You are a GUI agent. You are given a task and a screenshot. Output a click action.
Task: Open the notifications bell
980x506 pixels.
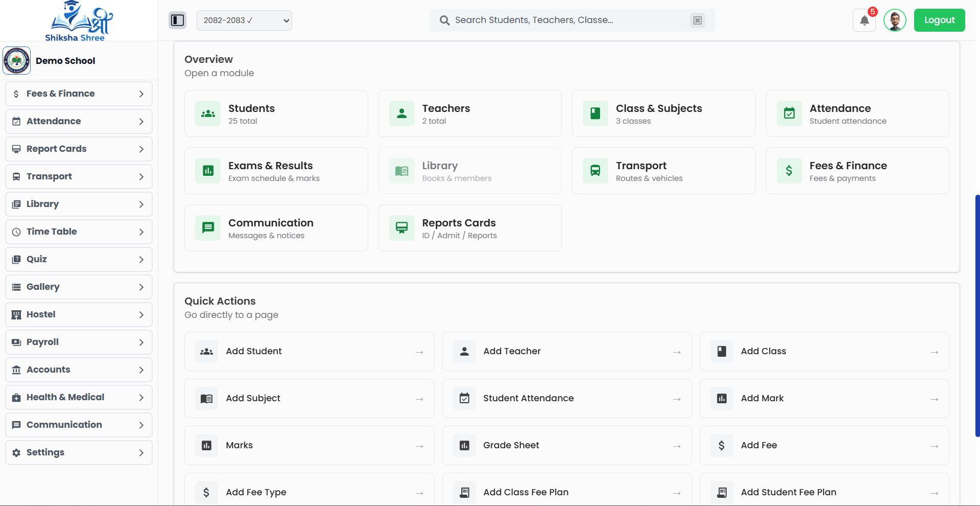click(864, 21)
